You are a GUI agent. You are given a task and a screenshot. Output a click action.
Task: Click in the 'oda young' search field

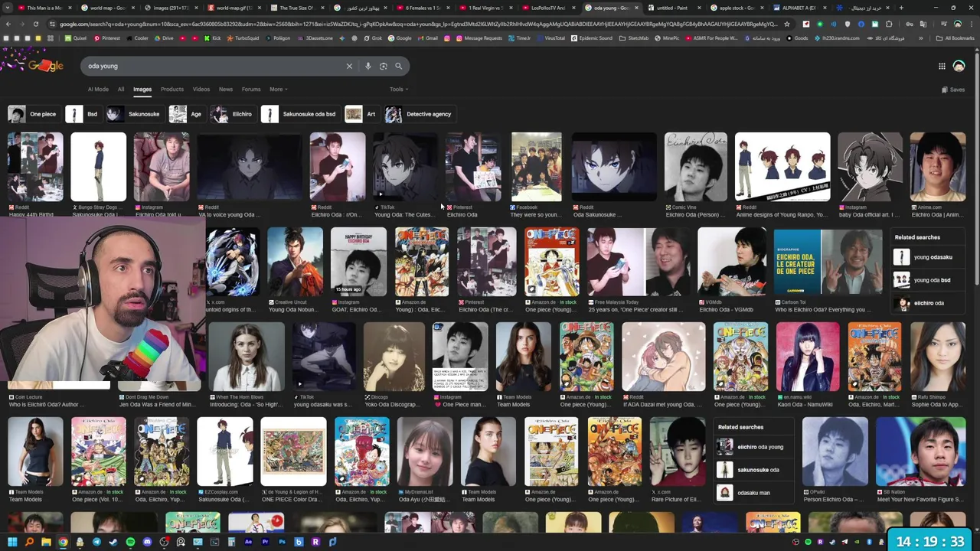tap(214, 66)
